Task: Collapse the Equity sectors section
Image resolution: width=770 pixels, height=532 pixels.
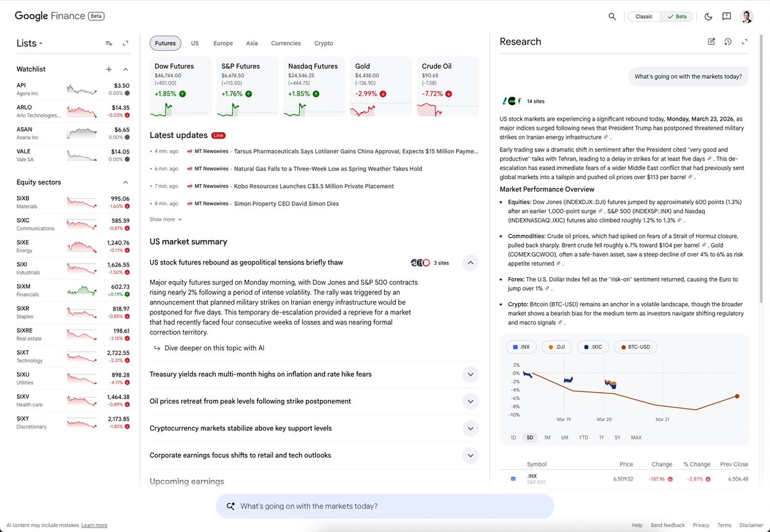Action: click(126, 182)
